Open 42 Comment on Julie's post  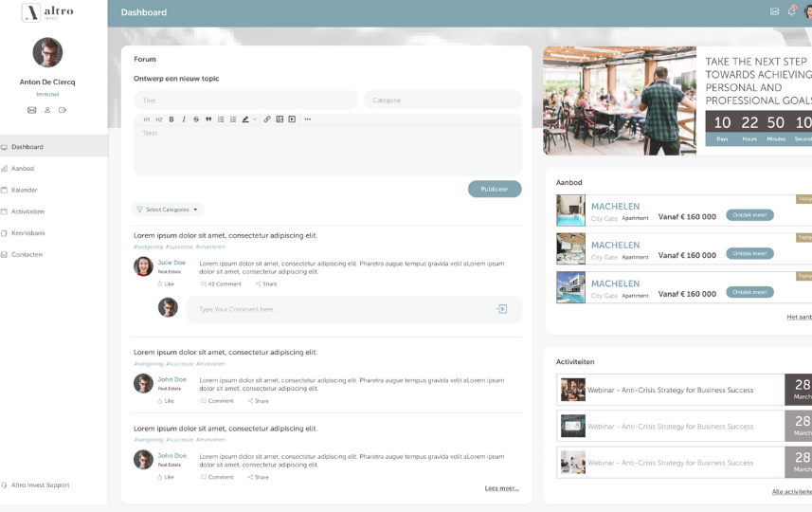[x=221, y=284]
